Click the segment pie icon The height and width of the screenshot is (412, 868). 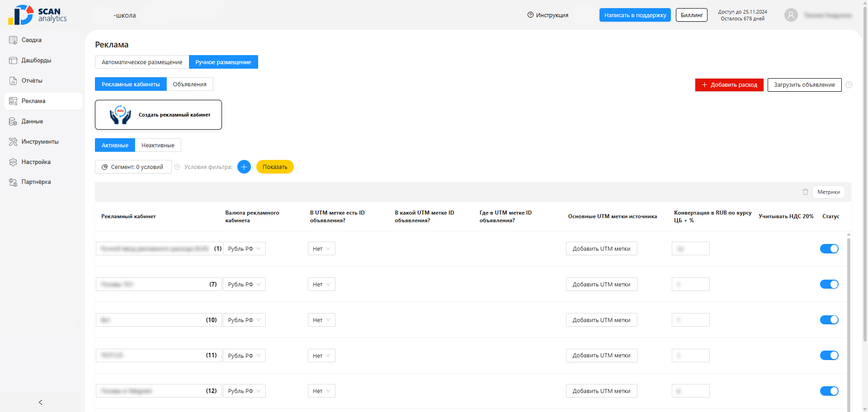(x=105, y=167)
